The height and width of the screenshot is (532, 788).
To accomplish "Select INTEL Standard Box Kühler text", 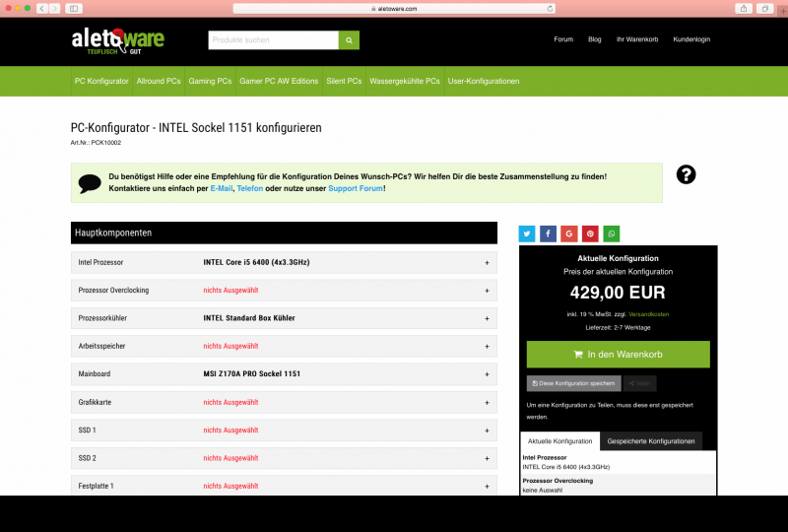I will [249, 318].
